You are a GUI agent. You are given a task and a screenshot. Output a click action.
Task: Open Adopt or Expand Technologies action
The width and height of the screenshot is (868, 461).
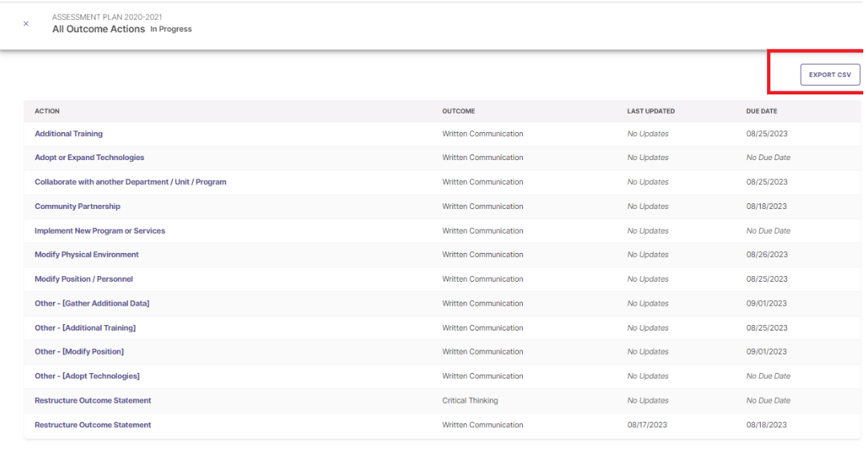click(90, 158)
